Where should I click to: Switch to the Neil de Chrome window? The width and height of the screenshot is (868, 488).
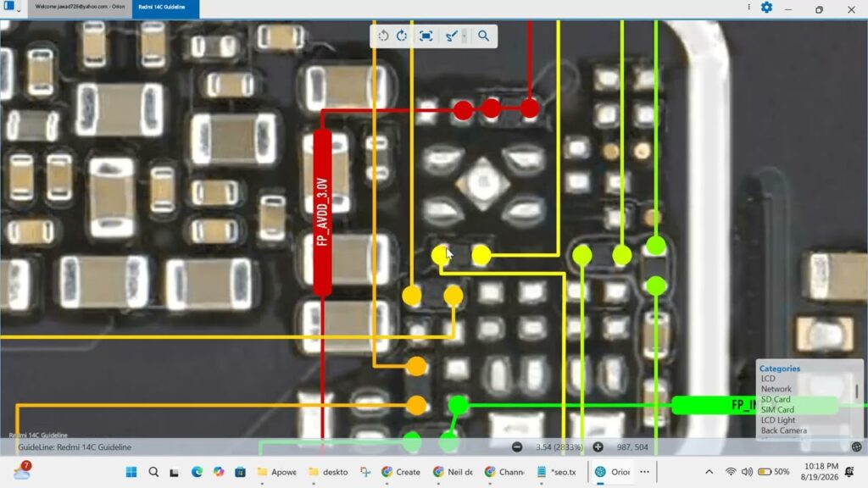point(453,472)
